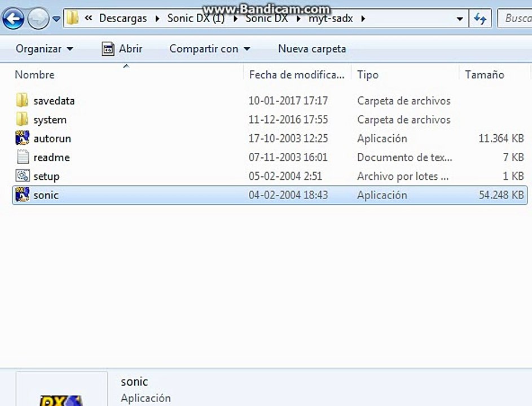The width and height of the screenshot is (532, 406).
Task: Open subfolder arrow after Sonic DX (1)
Action: click(235, 18)
